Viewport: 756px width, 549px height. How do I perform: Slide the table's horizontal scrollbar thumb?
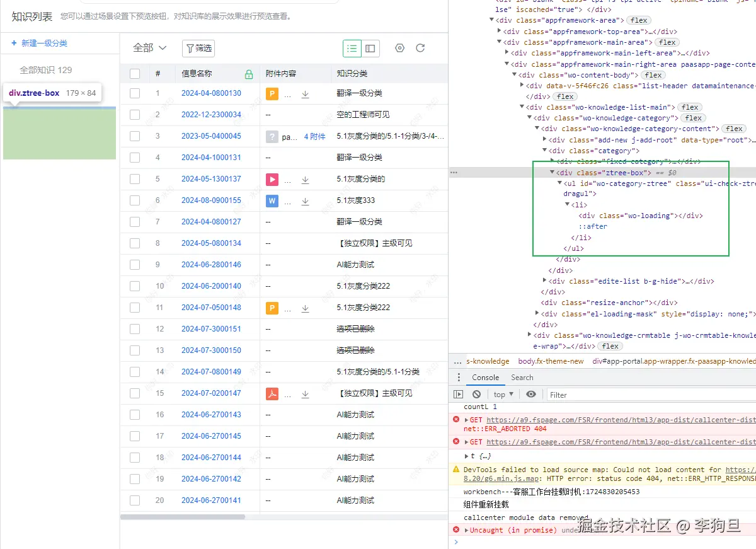[x=183, y=517]
